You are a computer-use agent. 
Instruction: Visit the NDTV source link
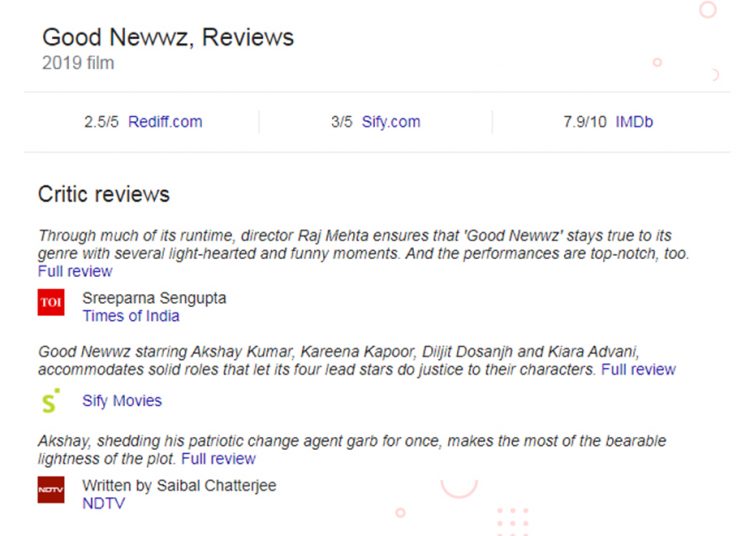coord(103,503)
